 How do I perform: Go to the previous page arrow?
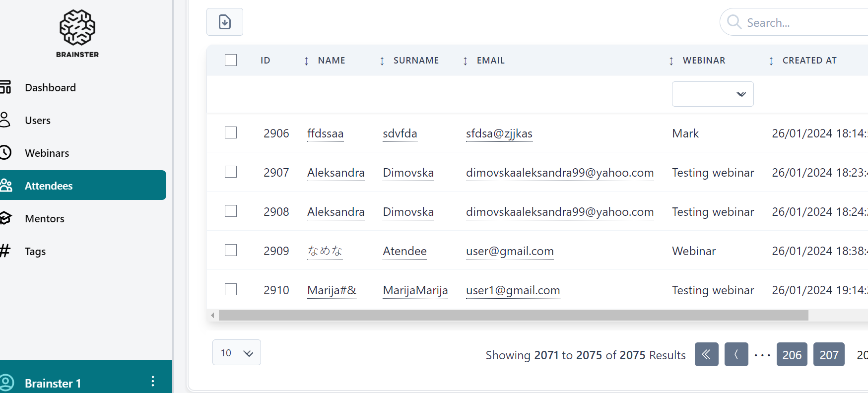736,354
